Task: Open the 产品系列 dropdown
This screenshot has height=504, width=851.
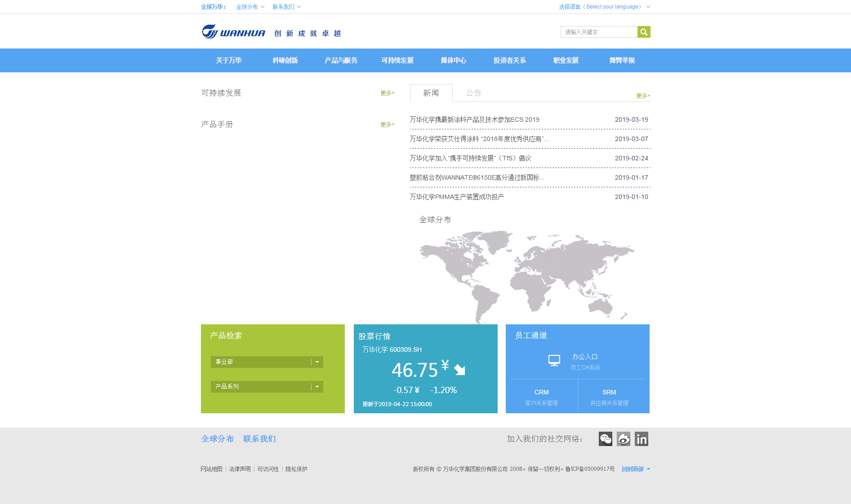Action: point(267,387)
